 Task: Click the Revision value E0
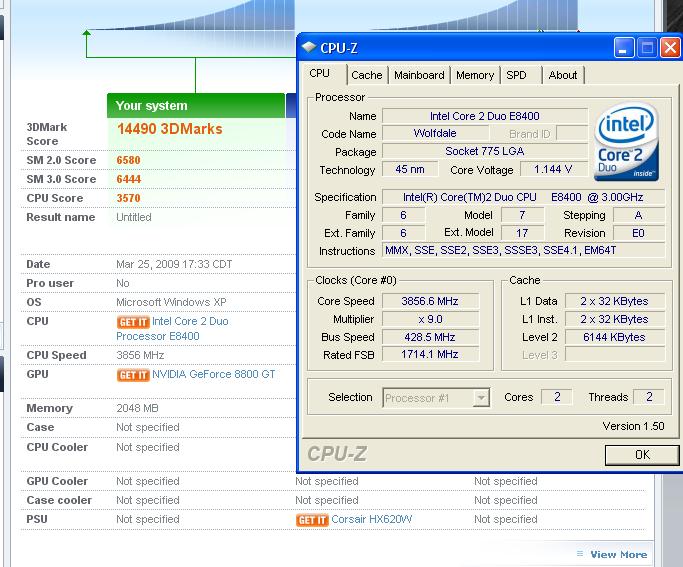pyautogui.click(x=638, y=233)
